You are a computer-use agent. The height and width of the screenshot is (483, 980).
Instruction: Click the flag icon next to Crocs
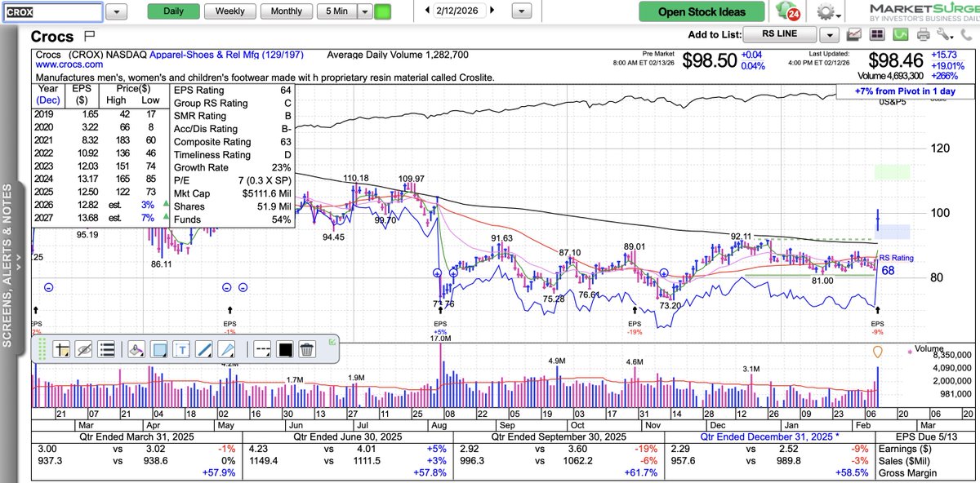[89, 36]
